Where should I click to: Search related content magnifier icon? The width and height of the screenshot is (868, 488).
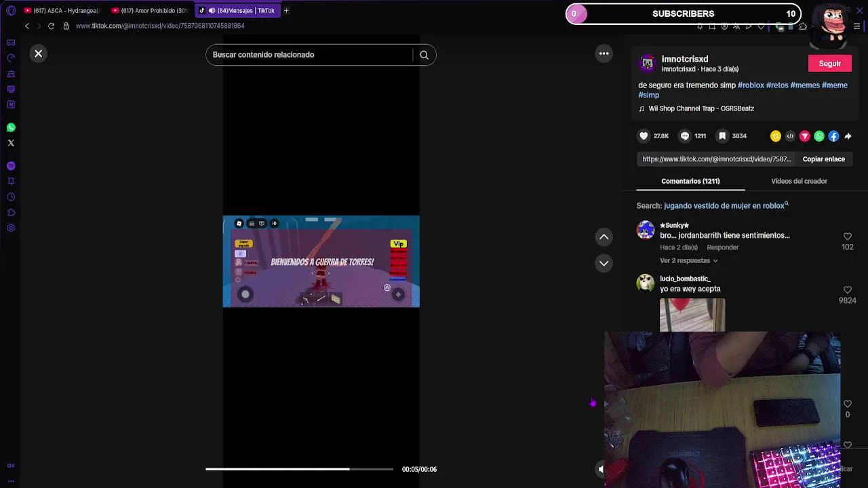424,55
